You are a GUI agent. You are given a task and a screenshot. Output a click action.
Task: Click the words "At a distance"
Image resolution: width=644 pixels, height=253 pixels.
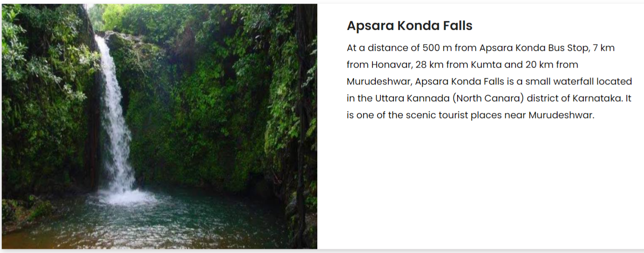pyautogui.click(x=372, y=48)
